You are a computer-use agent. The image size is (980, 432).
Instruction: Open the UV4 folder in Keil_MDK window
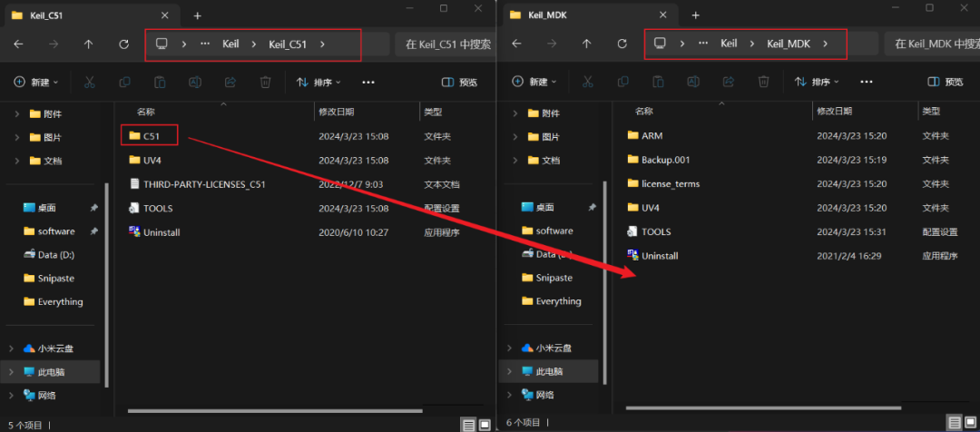click(643, 208)
